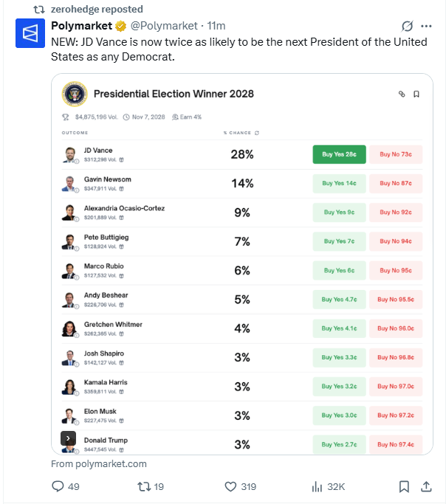The image size is (446, 504).
Task: Open the gift icon beside Kamala Harris volume
Action: (x=121, y=392)
